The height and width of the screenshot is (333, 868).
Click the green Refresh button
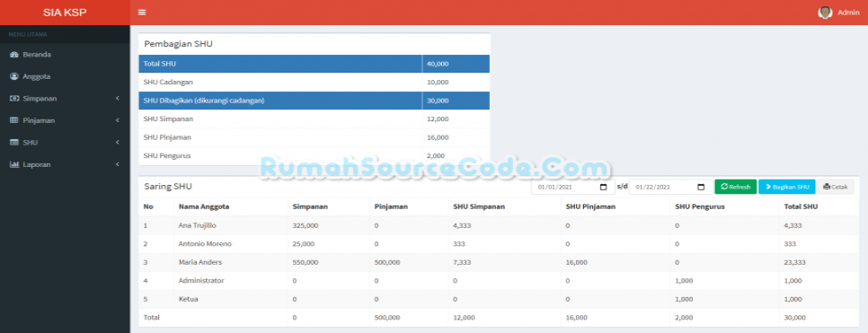(735, 187)
